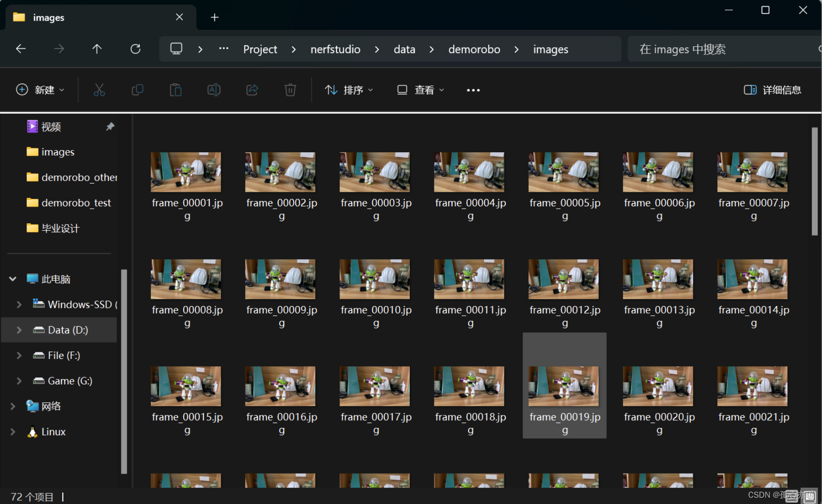The height and width of the screenshot is (504, 822).
Task: Expand chevron after the computer icon in path
Action: pyautogui.click(x=200, y=49)
